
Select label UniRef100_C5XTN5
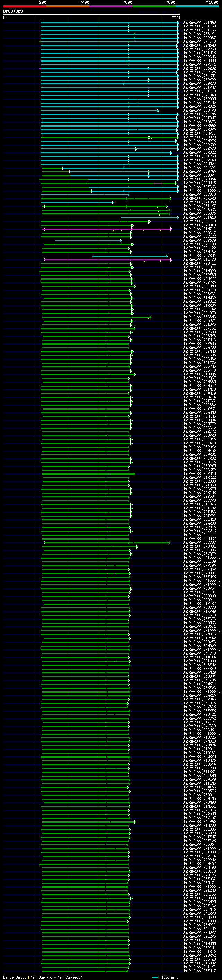click(199, 114)
